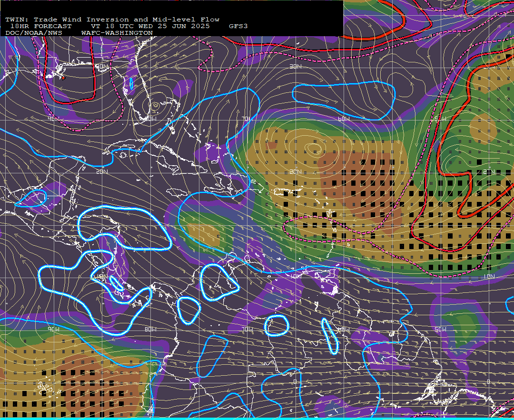The height and width of the screenshot is (420, 514).
Task: Click the streamline circulation center east of Florida
Action: click(x=155, y=105)
